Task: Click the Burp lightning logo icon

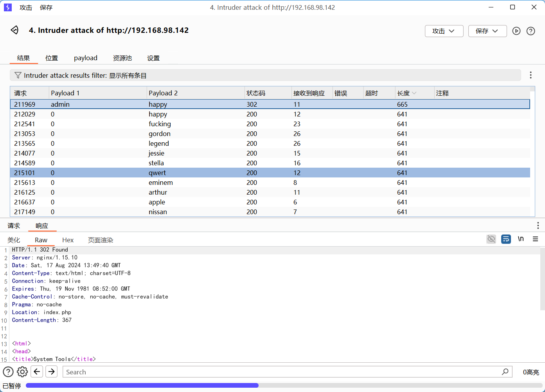Action: [x=8, y=7]
